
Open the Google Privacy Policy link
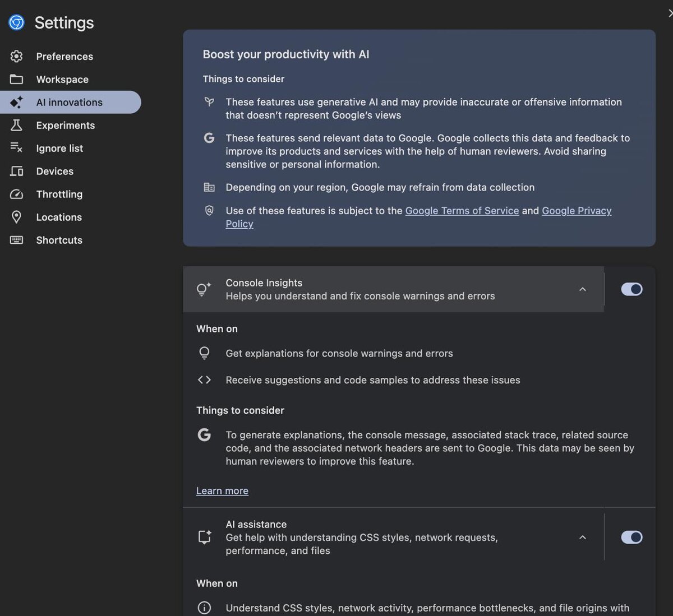[576, 211]
